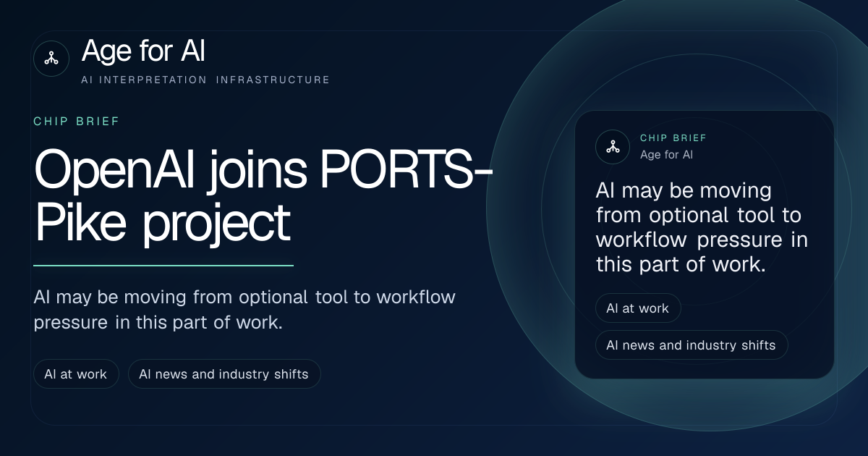
Task: Click the 'AI news and industry shifts' tag below the summary
Action: (224, 374)
